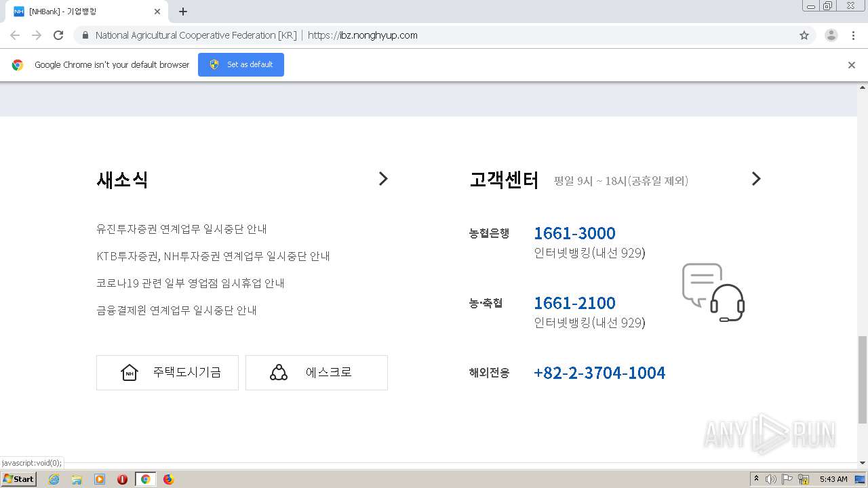
Task: Launch Internet Explorer from taskbar
Action: coord(54,479)
